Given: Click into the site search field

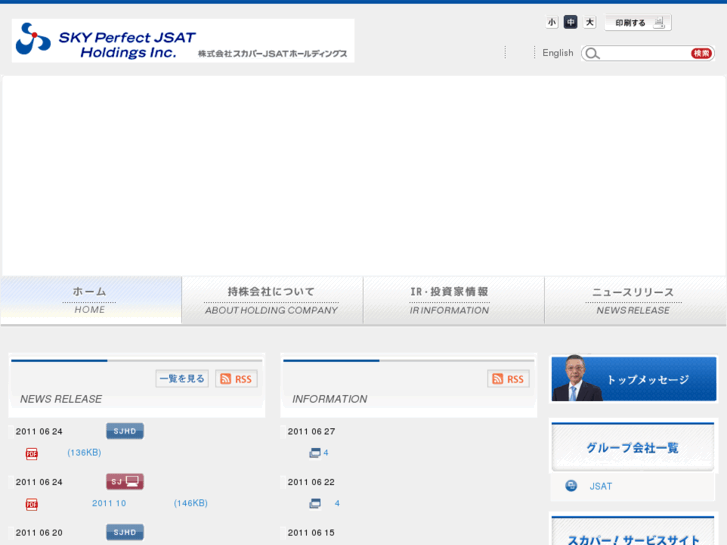Looking at the screenshot, I should coord(645,54).
